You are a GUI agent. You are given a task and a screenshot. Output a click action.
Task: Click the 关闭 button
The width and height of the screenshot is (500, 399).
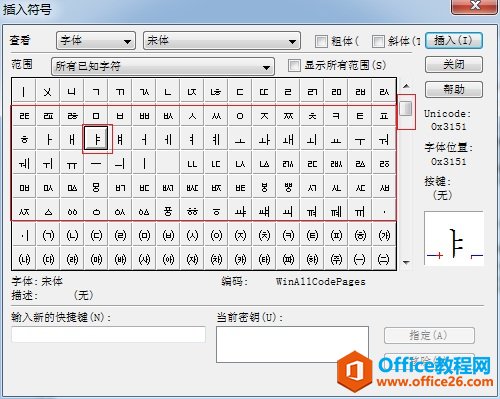tap(454, 64)
